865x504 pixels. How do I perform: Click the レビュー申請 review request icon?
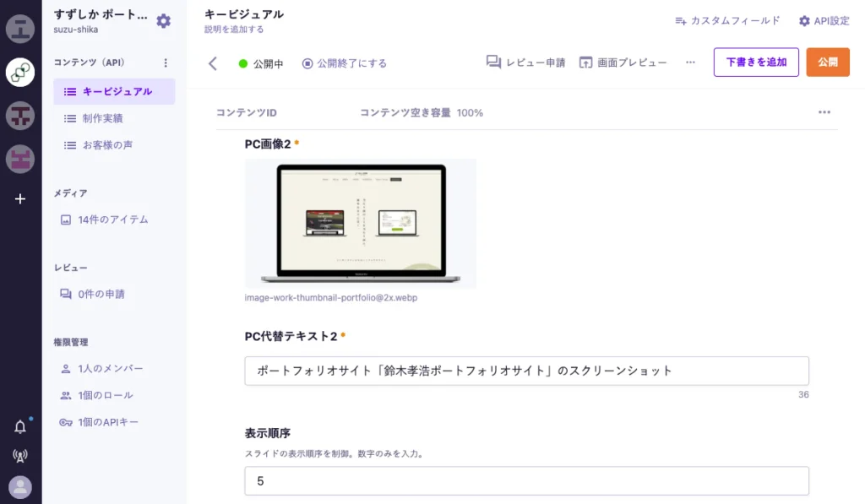tap(492, 62)
